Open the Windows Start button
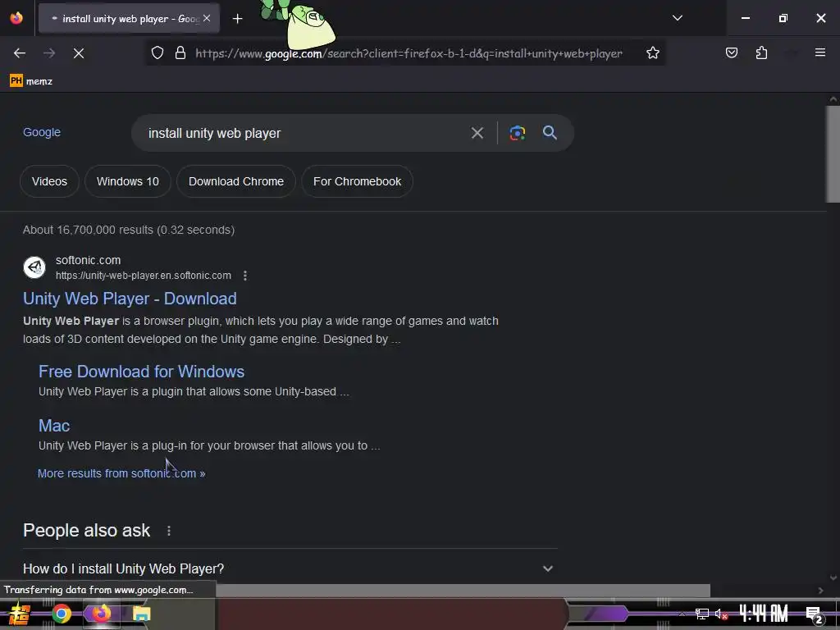Viewport: 840px width, 630px height. point(20,614)
